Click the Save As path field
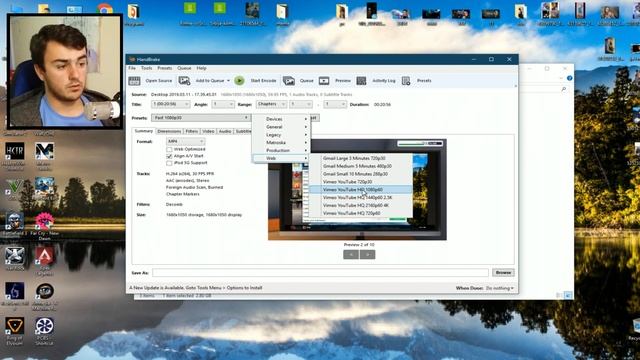The width and height of the screenshot is (640, 360). point(320,273)
